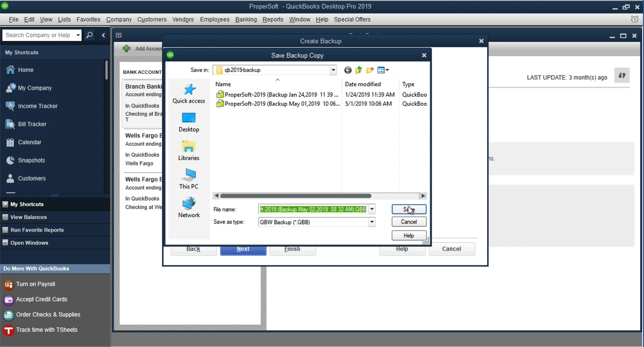Click Cancel in Create Backup wizard
Image resolution: width=644 pixels, height=347 pixels.
[x=451, y=249]
